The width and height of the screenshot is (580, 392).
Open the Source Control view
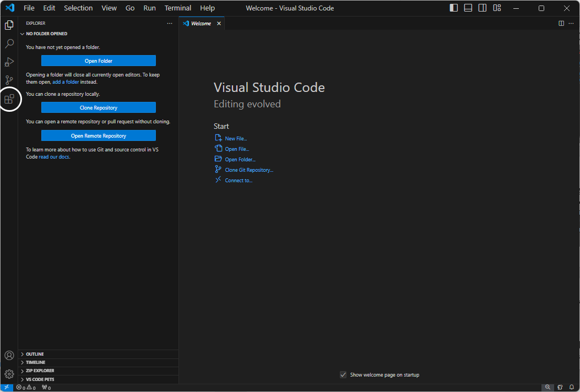point(9,80)
